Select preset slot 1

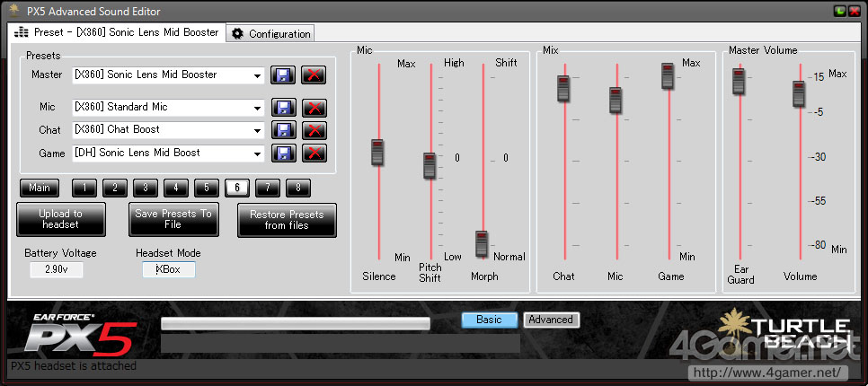pos(84,188)
